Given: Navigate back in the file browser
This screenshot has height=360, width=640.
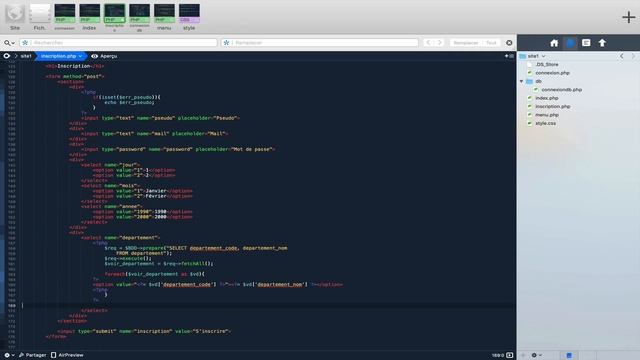Looking at the screenshot, I should pyautogui.click(x=622, y=56).
